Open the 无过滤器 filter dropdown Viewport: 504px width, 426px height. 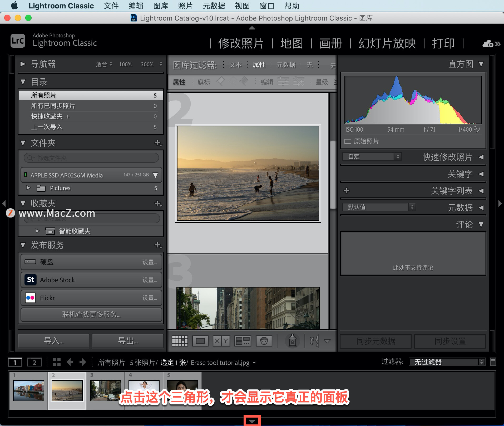pyautogui.click(x=447, y=362)
